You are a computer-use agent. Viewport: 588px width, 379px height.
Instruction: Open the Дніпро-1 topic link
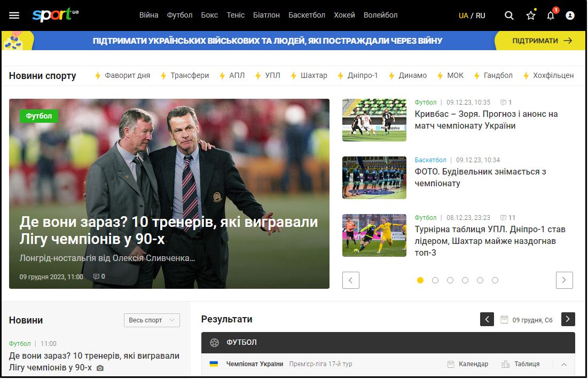tap(363, 75)
